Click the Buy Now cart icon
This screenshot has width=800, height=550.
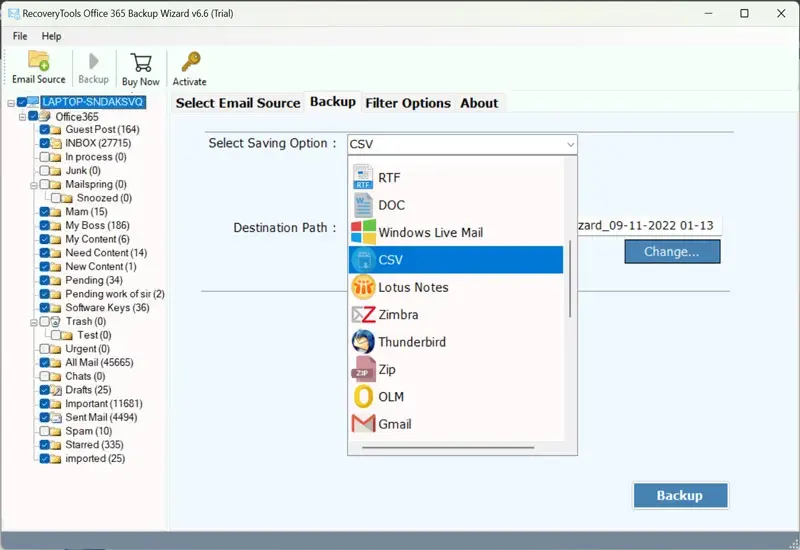141,66
